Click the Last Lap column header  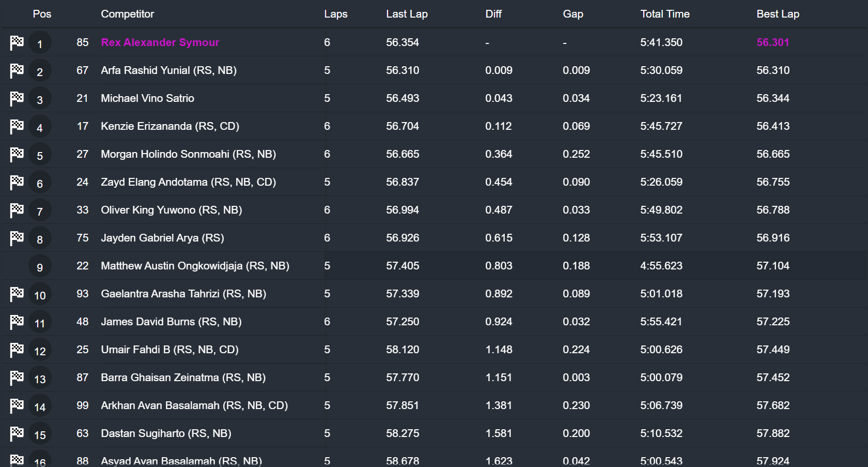click(407, 14)
